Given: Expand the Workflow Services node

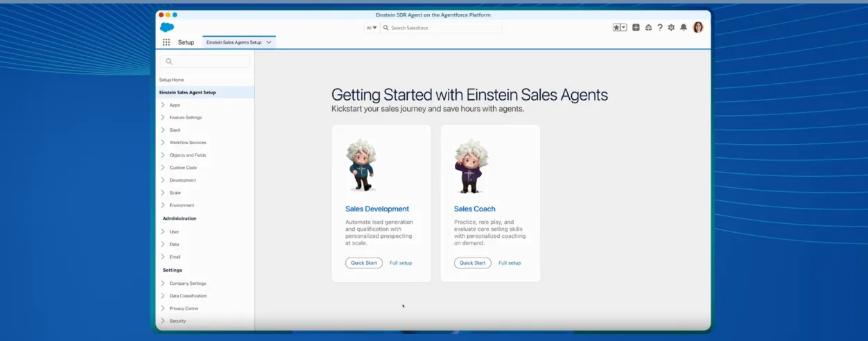Looking at the screenshot, I should tap(163, 142).
